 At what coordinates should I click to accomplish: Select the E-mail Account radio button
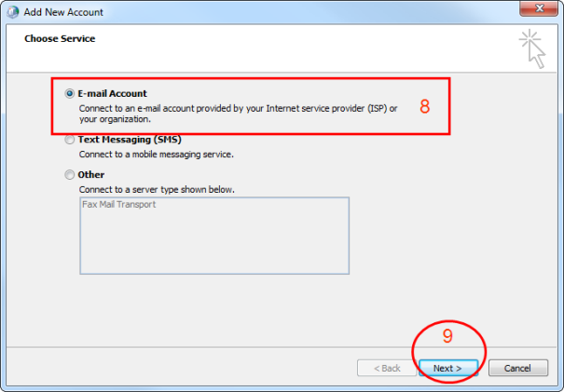(70, 94)
